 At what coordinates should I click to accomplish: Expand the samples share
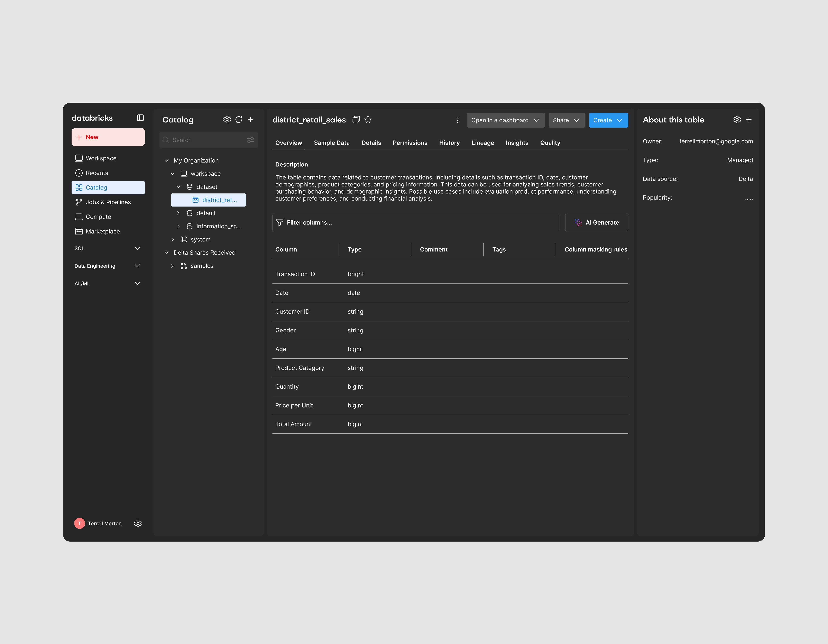[x=173, y=266]
